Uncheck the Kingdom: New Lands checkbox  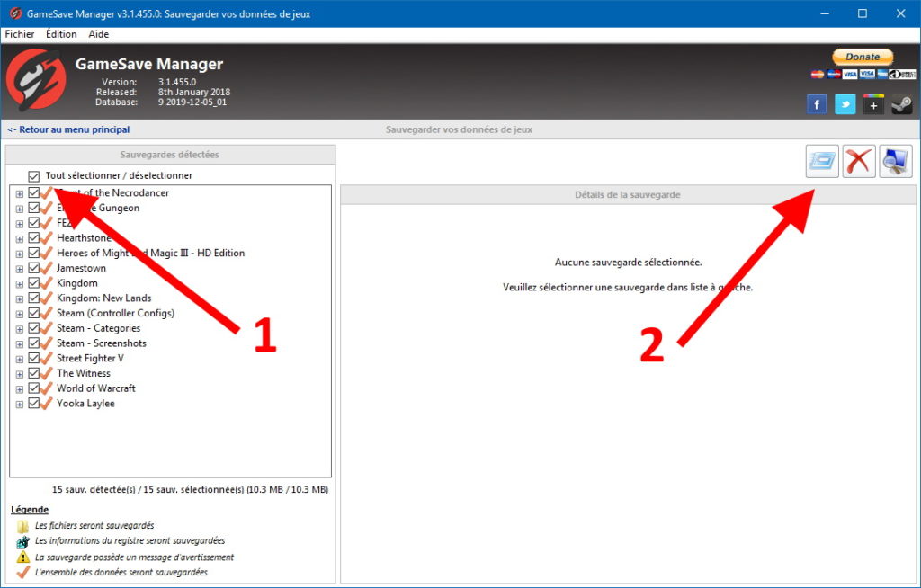[x=33, y=298]
